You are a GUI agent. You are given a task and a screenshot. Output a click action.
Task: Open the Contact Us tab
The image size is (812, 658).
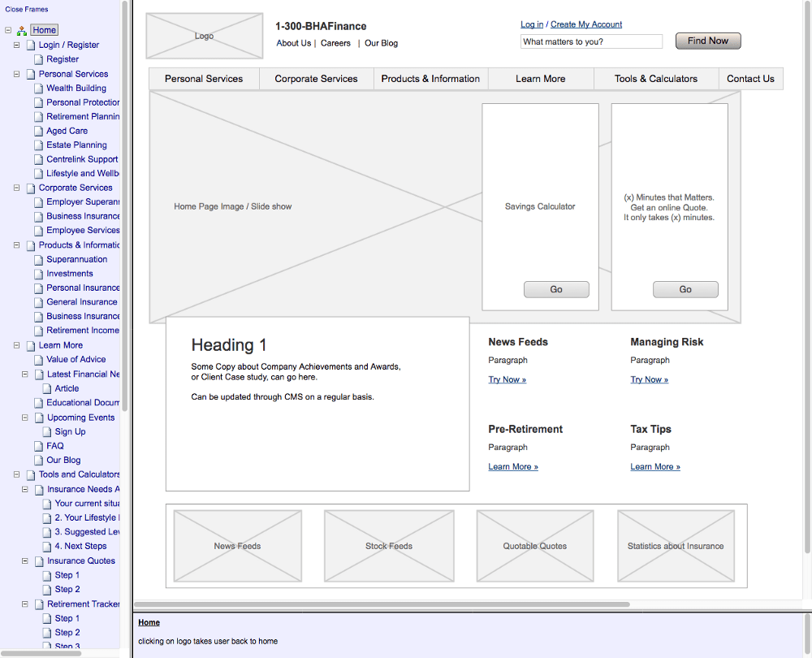click(750, 79)
